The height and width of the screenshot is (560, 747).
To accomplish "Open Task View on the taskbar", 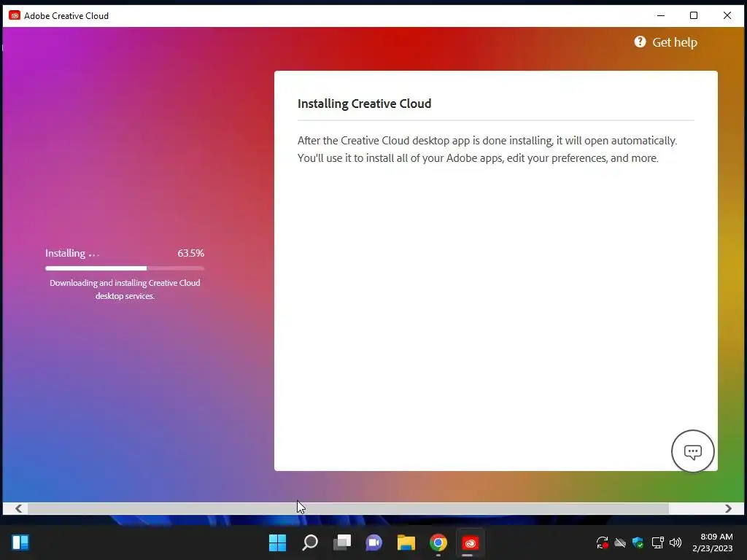I will (341, 542).
